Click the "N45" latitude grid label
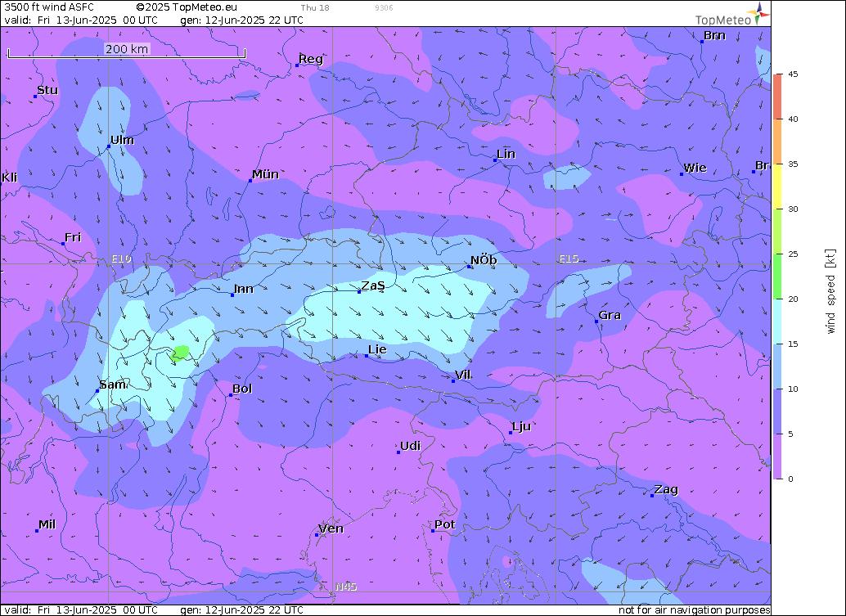 [346, 587]
